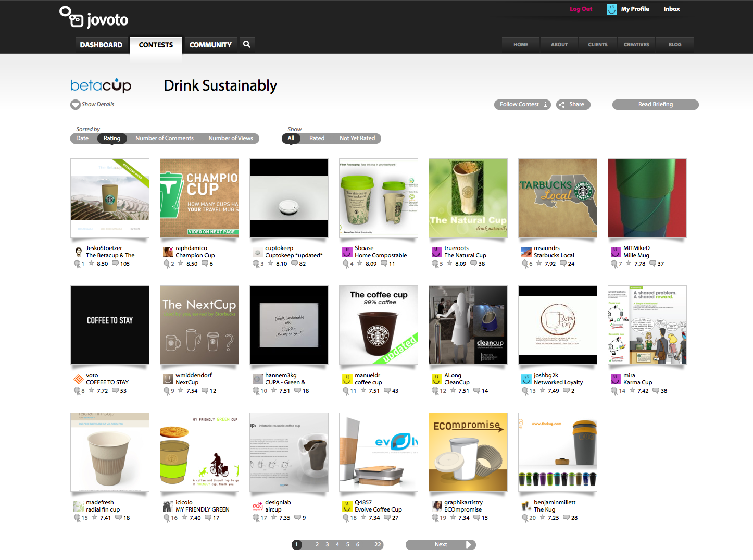Filter by Not Yet Rated
The width and height of the screenshot is (753, 560).
(x=357, y=139)
